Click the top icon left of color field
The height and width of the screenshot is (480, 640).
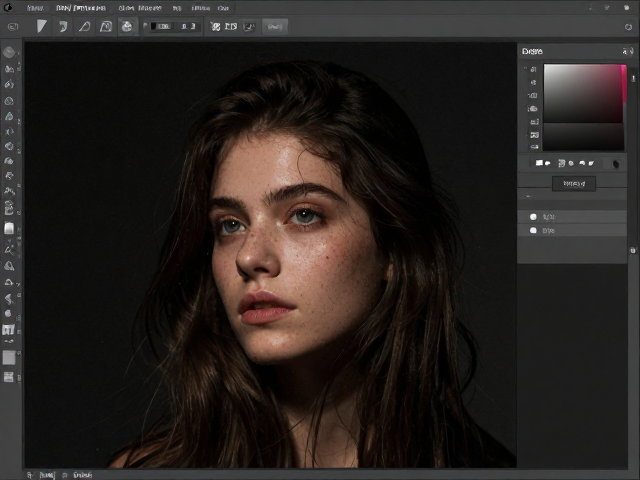[x=533, y=70]
